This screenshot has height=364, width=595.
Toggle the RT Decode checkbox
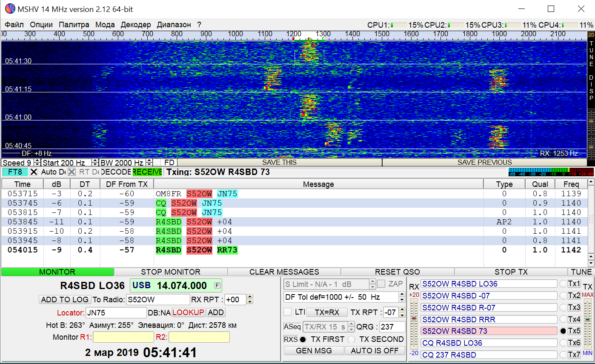[72, 172]
